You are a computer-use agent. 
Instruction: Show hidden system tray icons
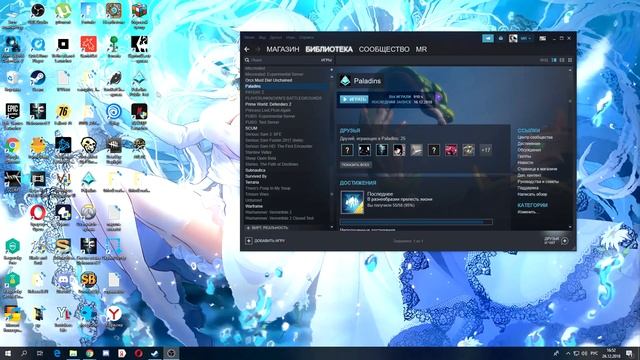point(568,353)
